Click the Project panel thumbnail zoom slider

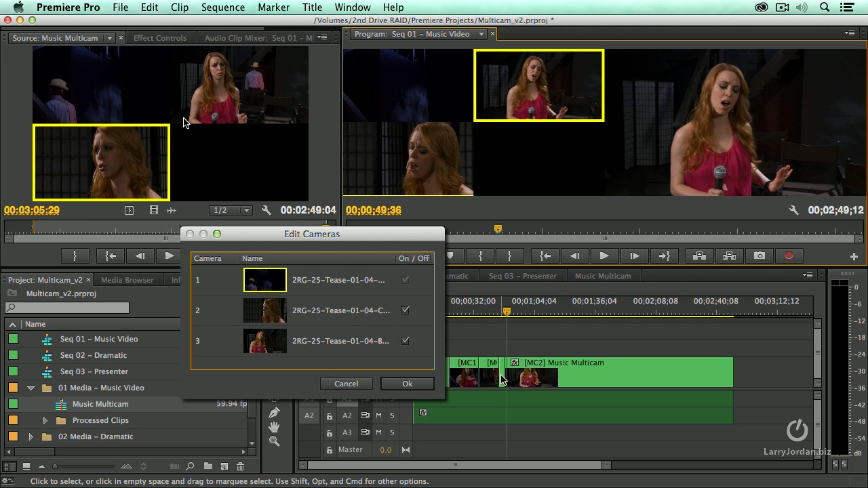56,466
